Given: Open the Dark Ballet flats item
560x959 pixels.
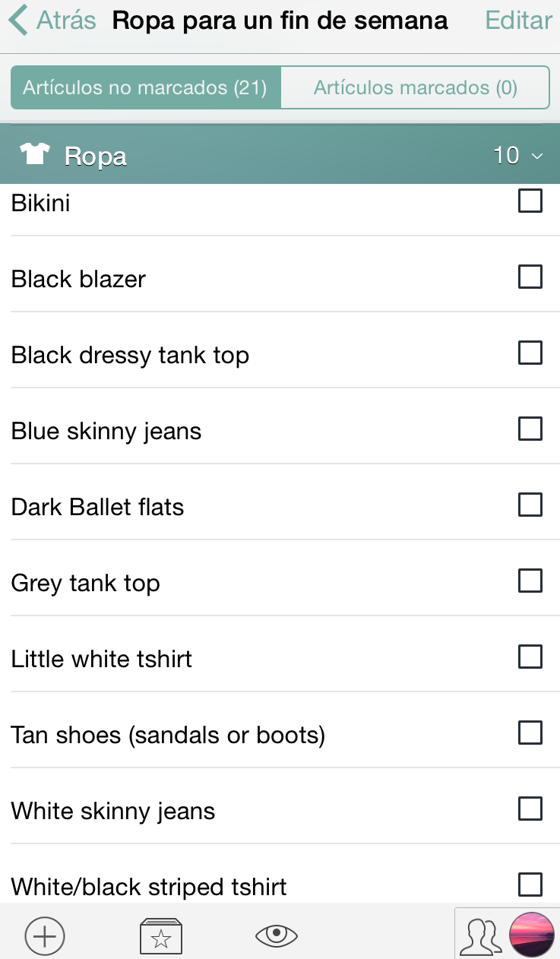Looking at the screenshot, I should pos(98,507).
